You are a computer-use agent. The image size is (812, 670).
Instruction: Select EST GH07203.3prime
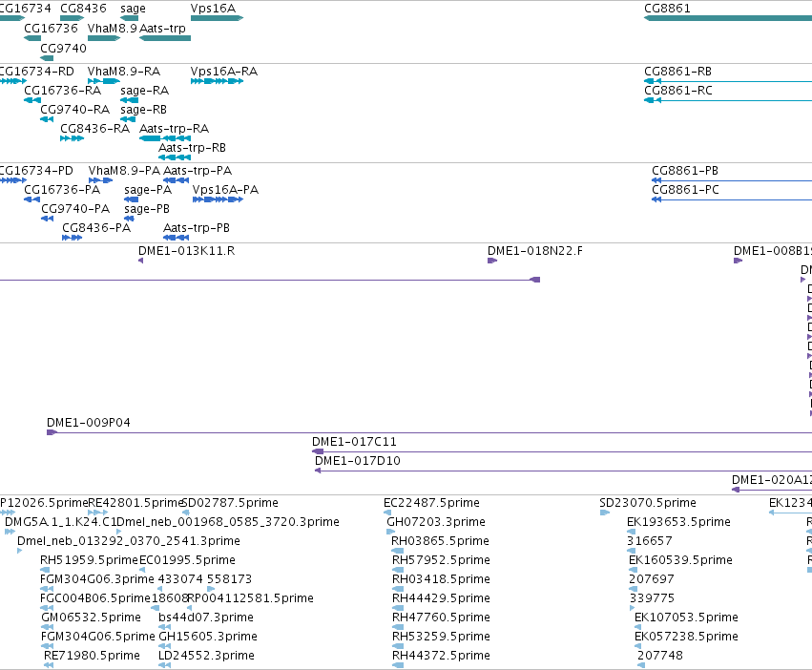[x=391, y=532]
